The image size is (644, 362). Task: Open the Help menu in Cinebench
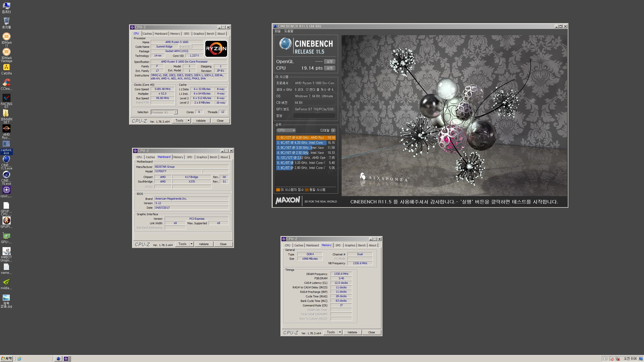(289, 31)
